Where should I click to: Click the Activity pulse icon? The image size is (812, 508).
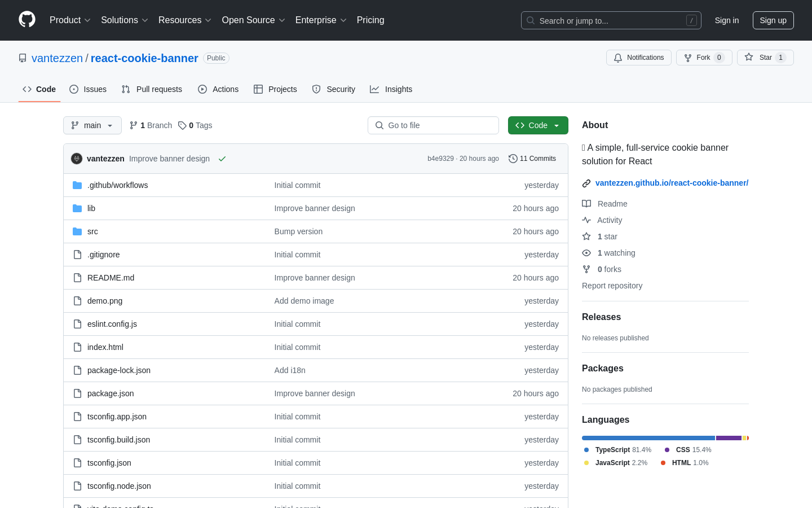click(586, 220)
